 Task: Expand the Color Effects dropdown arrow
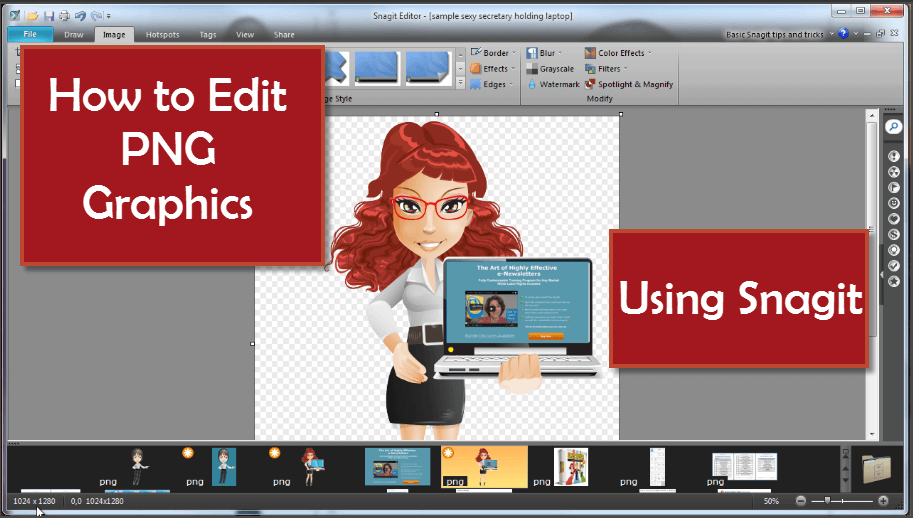(x=650, y=52)
